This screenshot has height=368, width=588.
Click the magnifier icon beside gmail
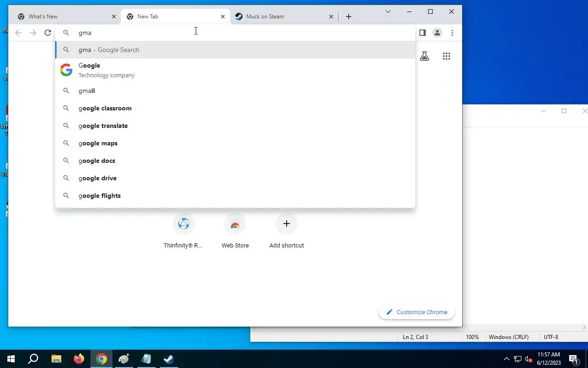tap(66, 91)
